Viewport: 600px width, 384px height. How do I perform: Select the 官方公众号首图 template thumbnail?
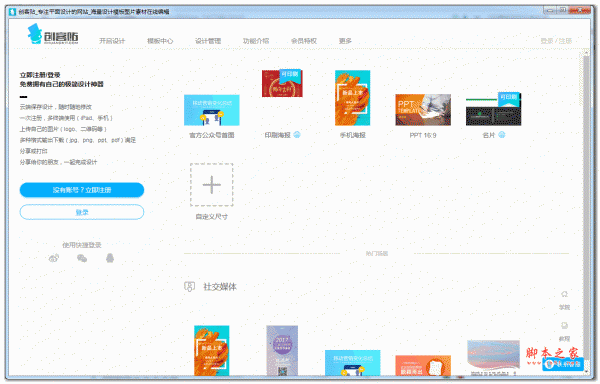pyautogui.click(x=212, y=110)
